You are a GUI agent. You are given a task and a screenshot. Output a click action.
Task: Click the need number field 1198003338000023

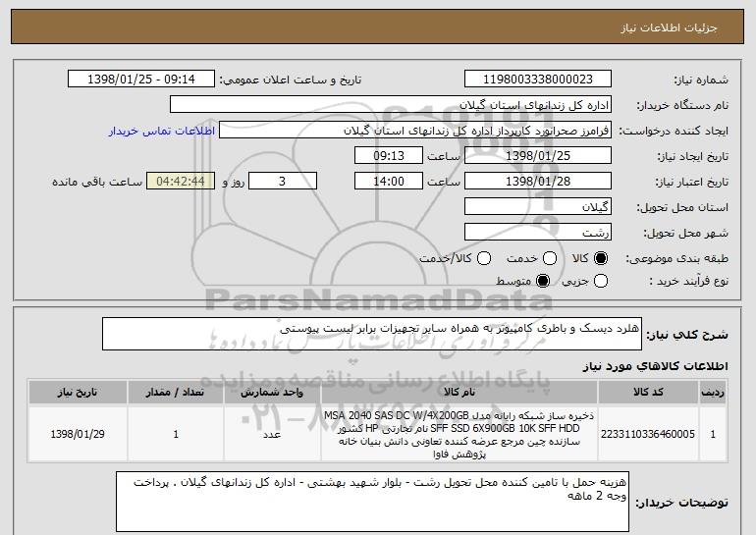click(538, 80)
